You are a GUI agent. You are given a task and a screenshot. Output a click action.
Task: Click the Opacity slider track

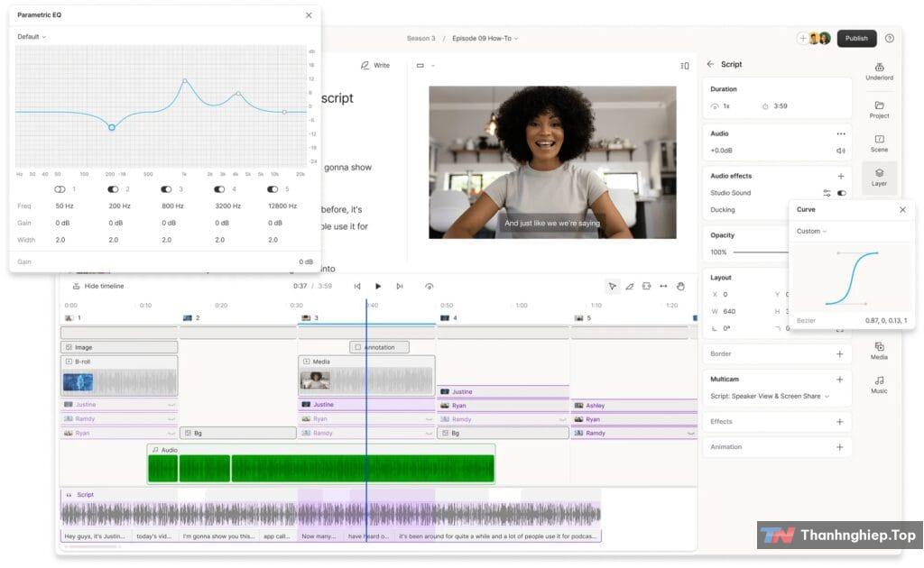[760, 252]
